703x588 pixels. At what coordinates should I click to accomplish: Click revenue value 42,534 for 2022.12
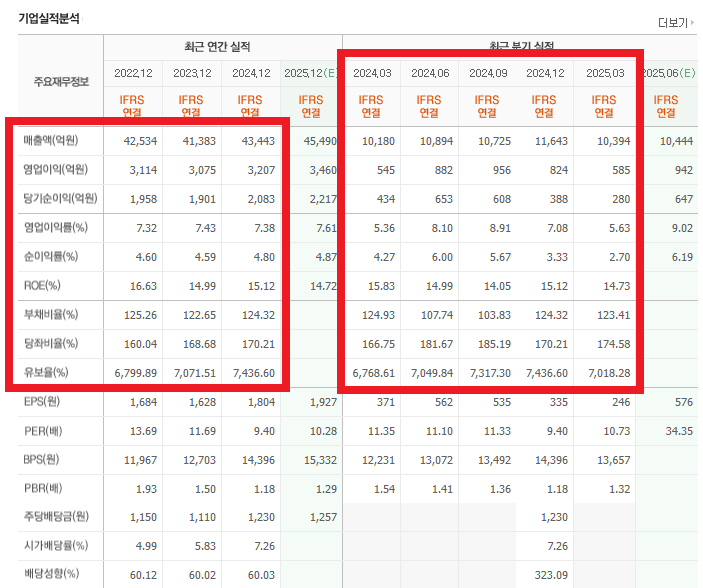(x=140, y=141)
